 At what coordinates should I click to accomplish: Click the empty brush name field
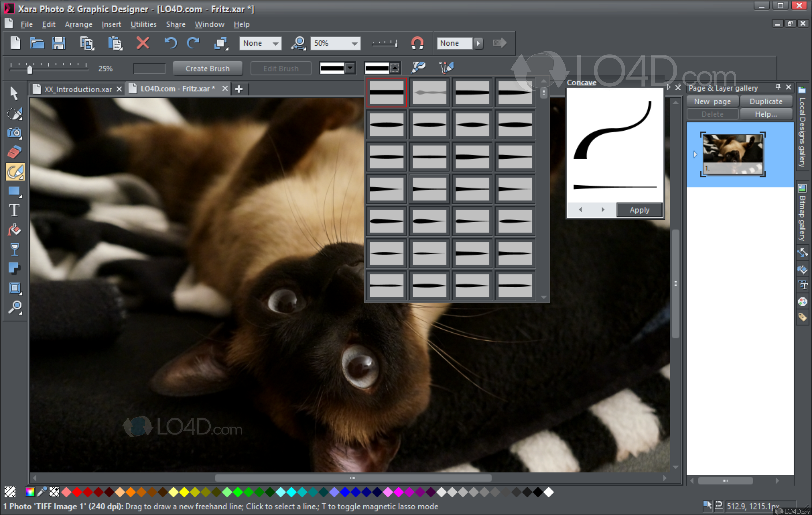pos(149,68)
